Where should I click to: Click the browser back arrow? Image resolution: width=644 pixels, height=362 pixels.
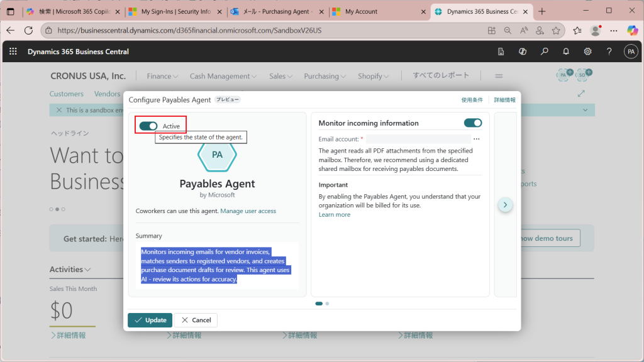coord(11,30)
